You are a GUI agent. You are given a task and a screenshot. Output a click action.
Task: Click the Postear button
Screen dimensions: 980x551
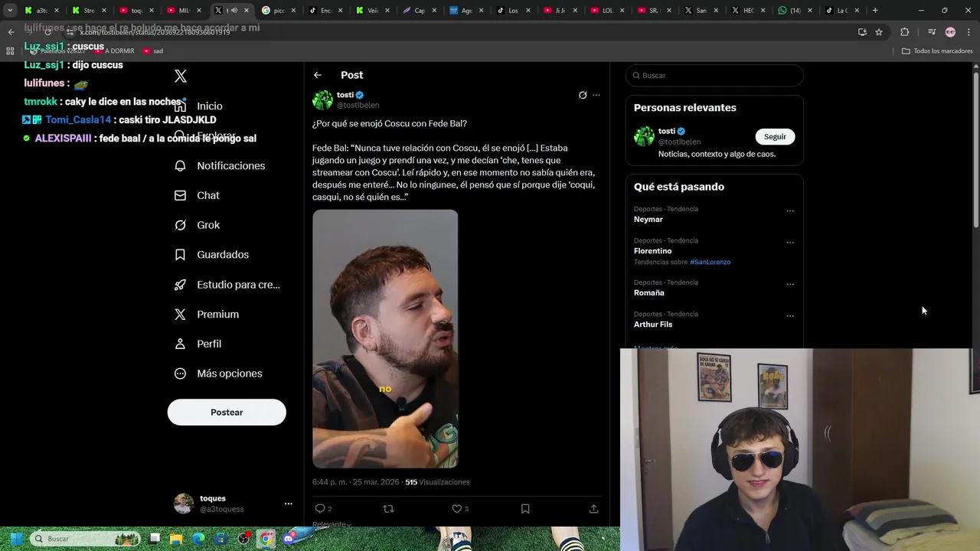coord(227,412)
